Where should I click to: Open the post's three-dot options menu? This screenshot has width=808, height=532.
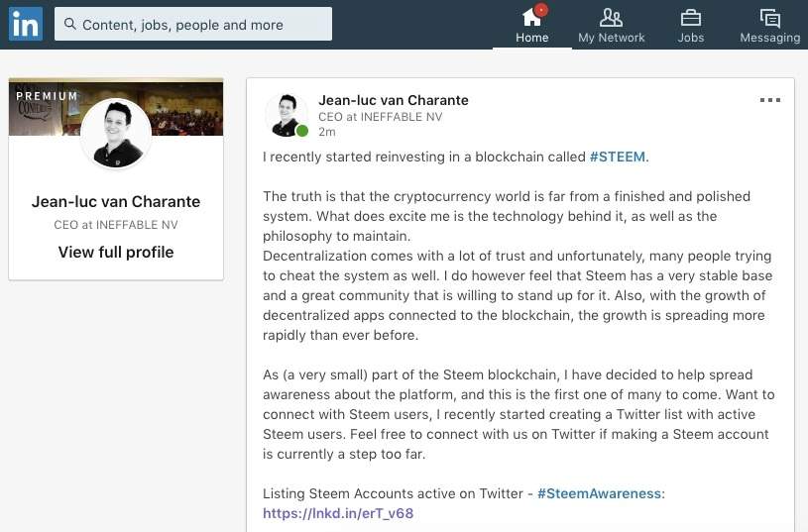(x=770, y=100)
